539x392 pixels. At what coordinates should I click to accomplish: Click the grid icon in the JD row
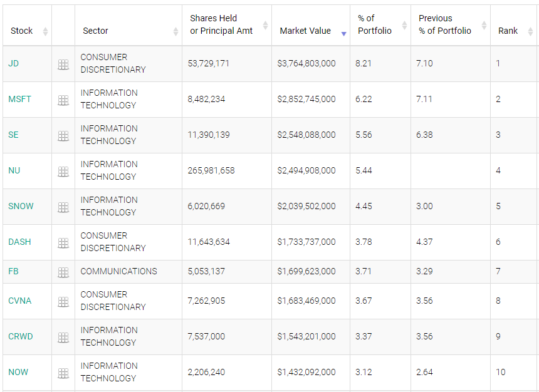click(x=63, y=64)
